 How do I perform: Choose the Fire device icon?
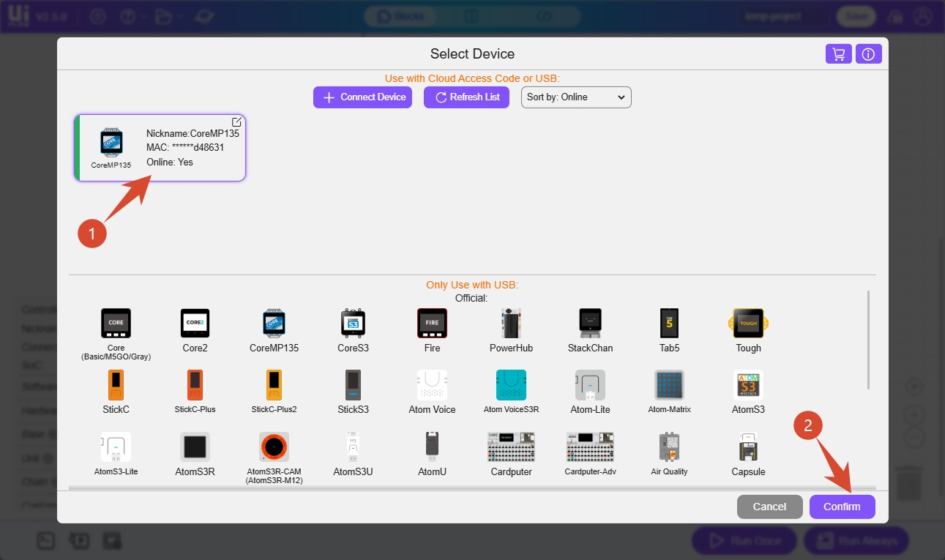click(432, 323)
